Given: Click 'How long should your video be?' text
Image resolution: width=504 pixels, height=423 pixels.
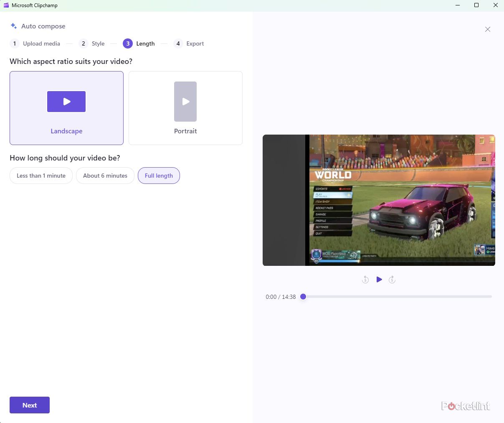Looking at the screenshot, I should pyautogui.click(x=65, y=158).
